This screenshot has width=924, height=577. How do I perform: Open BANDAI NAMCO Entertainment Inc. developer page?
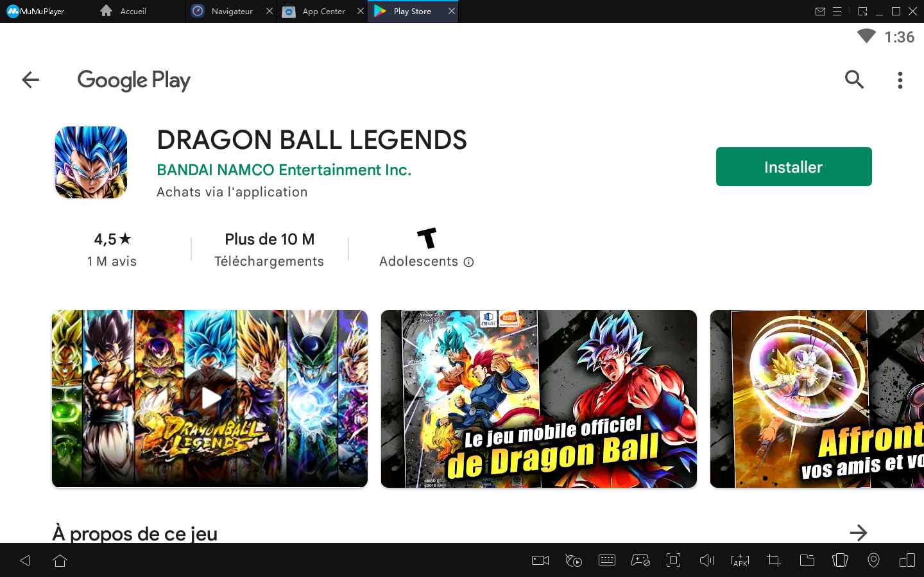[284, 169]
